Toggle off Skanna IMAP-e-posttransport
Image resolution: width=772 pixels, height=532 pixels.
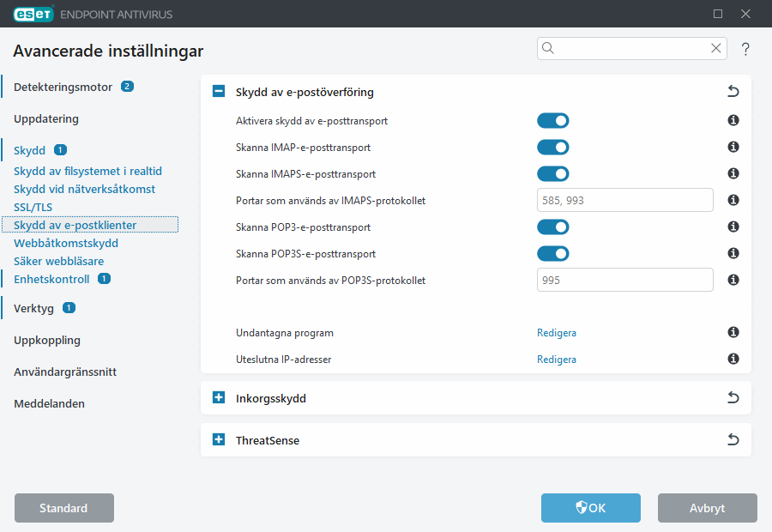[x=553, y=147]
